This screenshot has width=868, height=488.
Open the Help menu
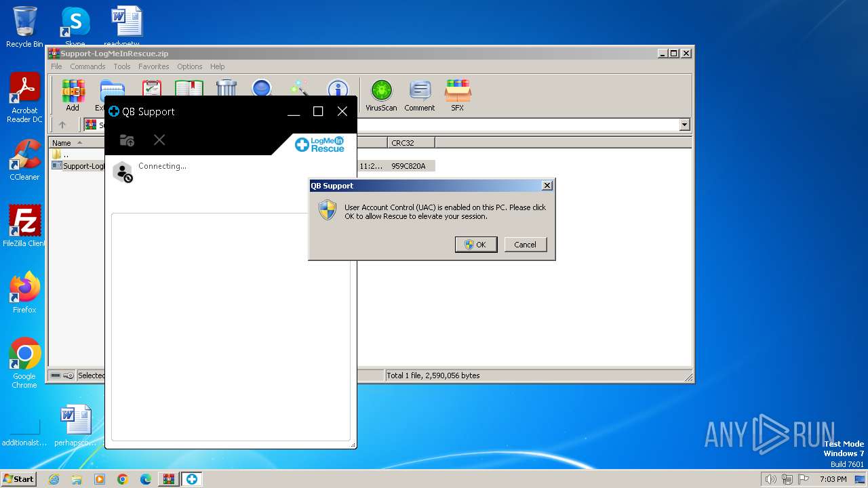coord(217,66)
